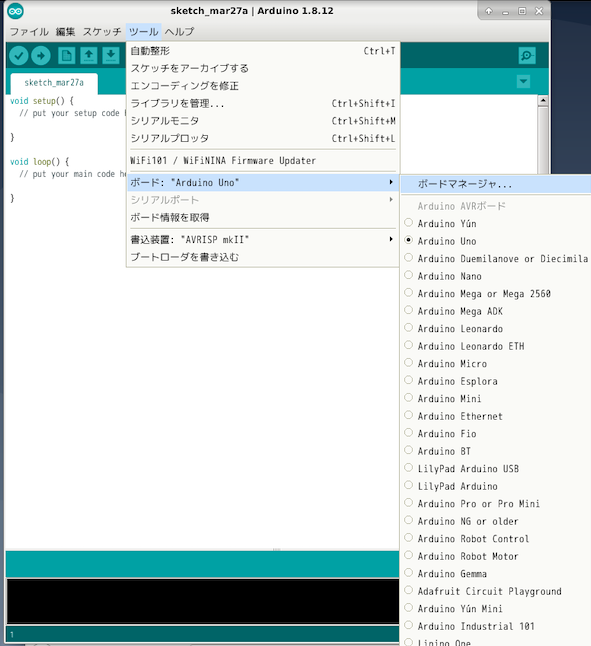Image resolution: width=591 pixels, height=646 pixels.
Task: Click the Arduino logo in title bar
Action: (15, 11)
